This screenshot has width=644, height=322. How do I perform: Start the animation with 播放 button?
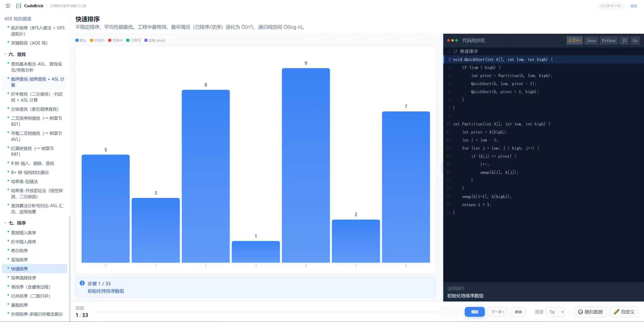point(475,312)
